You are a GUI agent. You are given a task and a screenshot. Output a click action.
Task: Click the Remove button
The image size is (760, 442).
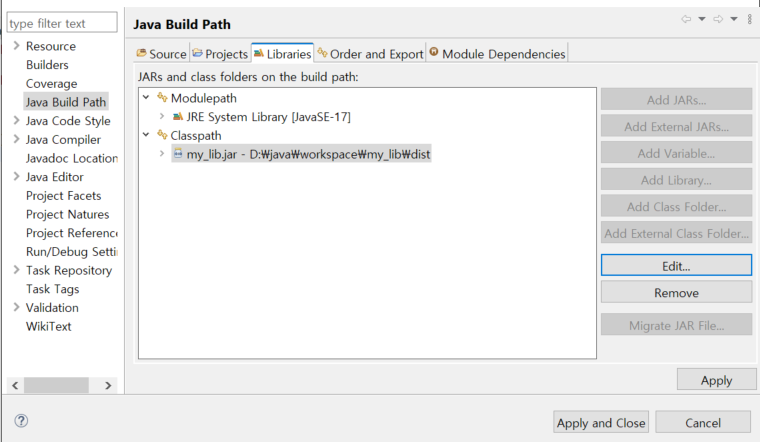click(676, 293)
